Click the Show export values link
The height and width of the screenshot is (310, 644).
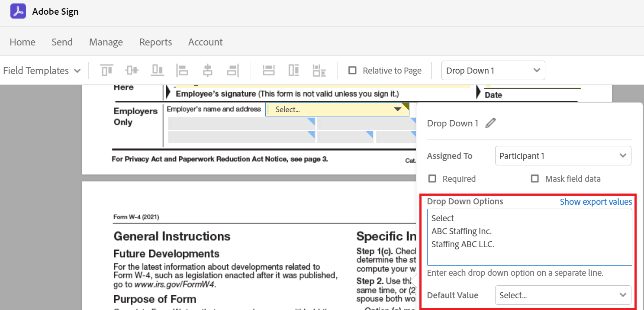click(x=596, y=202)
